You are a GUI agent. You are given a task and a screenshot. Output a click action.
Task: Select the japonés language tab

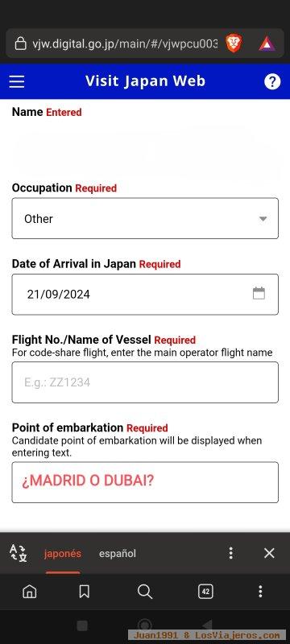(63, 554)
